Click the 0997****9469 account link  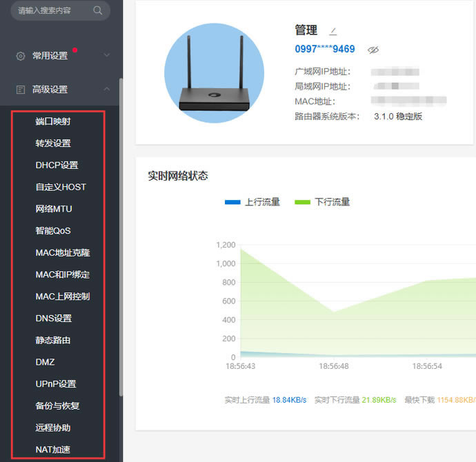click(325, 49)
